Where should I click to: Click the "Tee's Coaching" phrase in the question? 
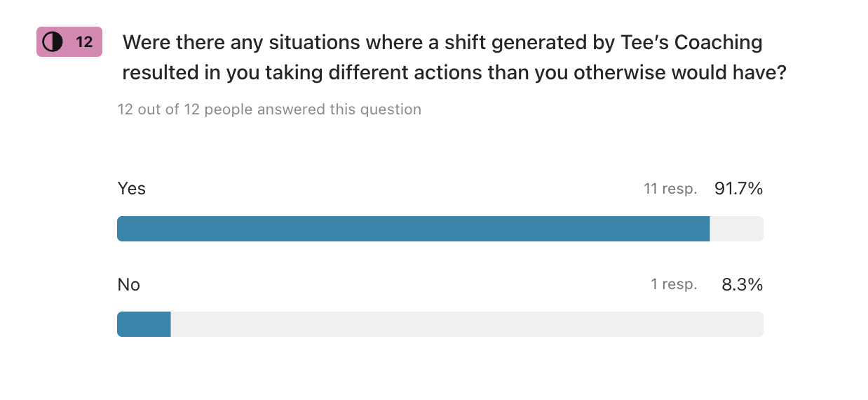[x=692, y=42]
